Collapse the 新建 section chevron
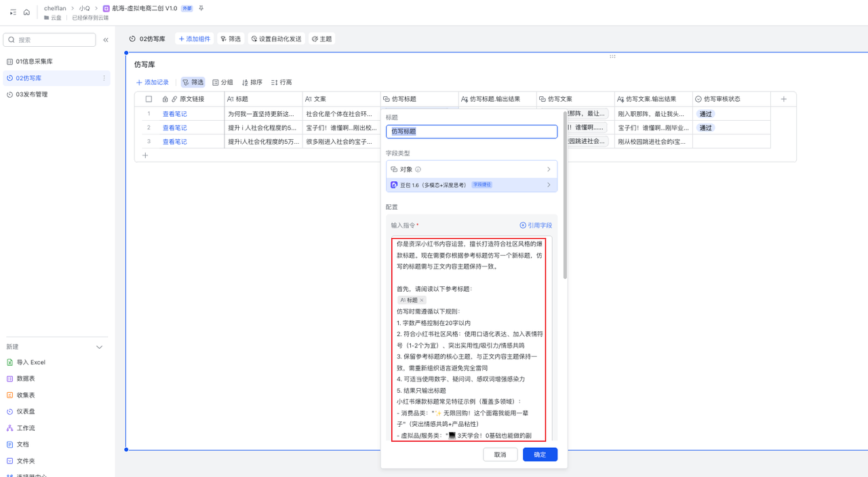The width and height of the screenshot is (868, 477). click(100, 347)
